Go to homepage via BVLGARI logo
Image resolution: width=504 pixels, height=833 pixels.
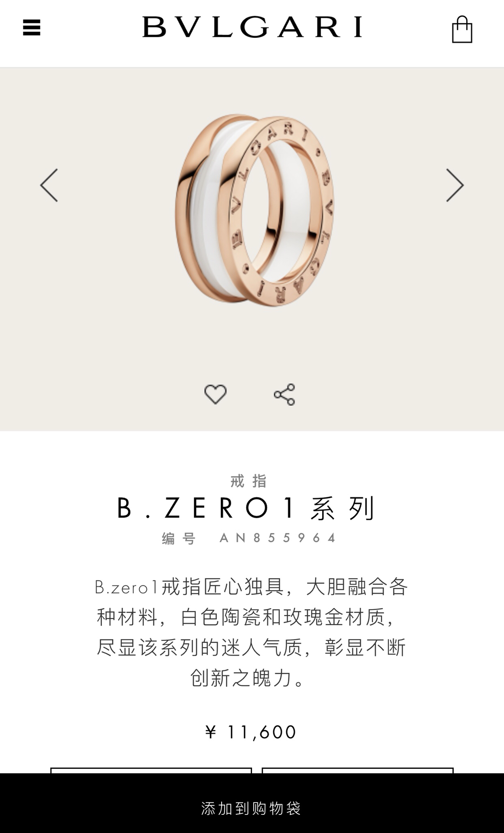tap(252, 27)
